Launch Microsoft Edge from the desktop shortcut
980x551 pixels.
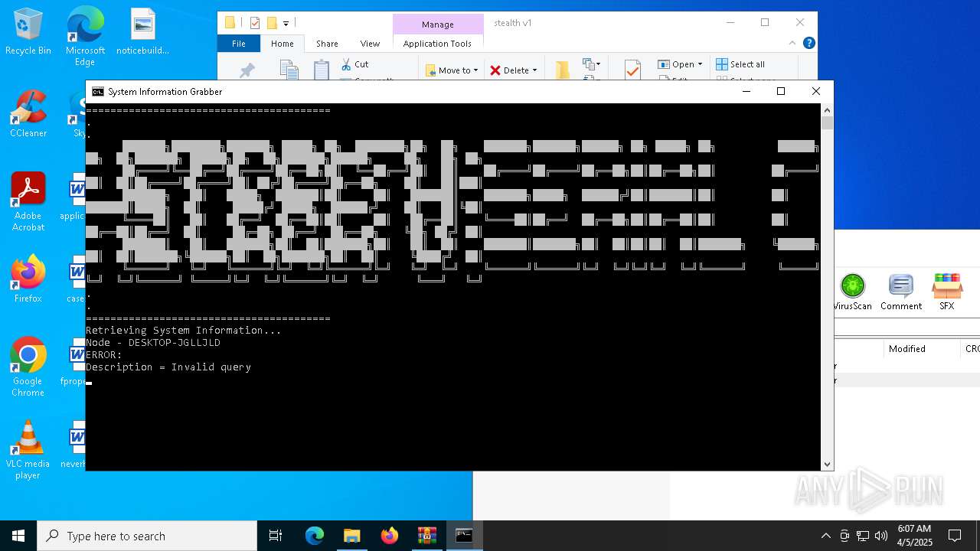[85, 35]
